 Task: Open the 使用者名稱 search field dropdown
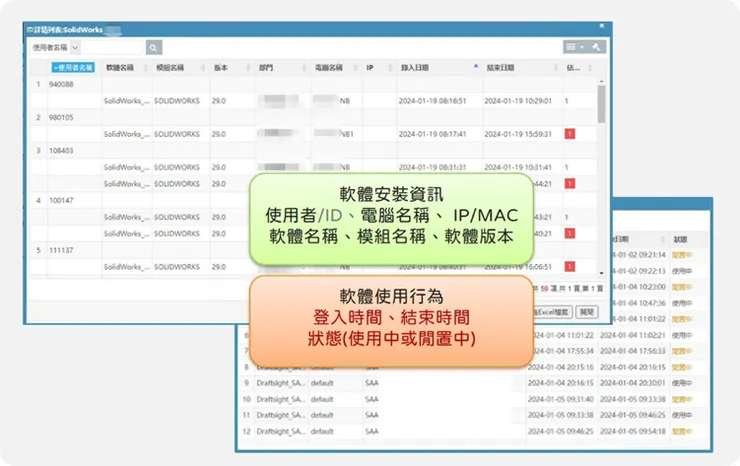point(75,47)
